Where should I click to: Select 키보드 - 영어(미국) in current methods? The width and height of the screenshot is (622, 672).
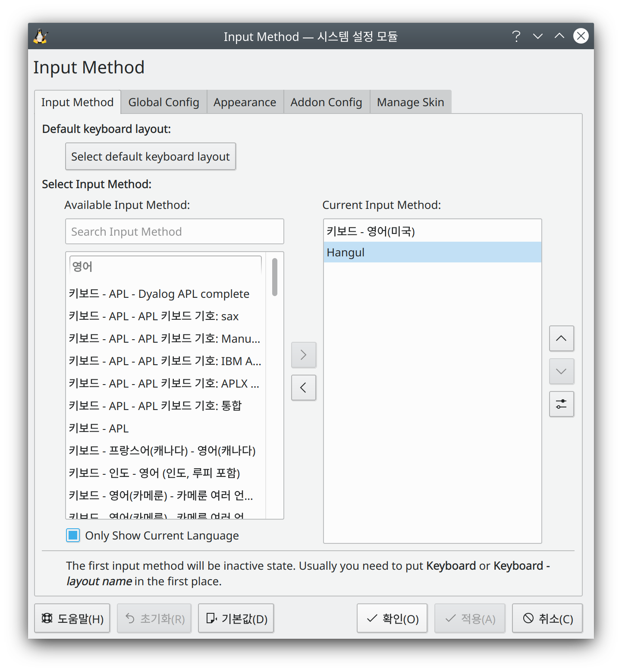coord(433,231)
